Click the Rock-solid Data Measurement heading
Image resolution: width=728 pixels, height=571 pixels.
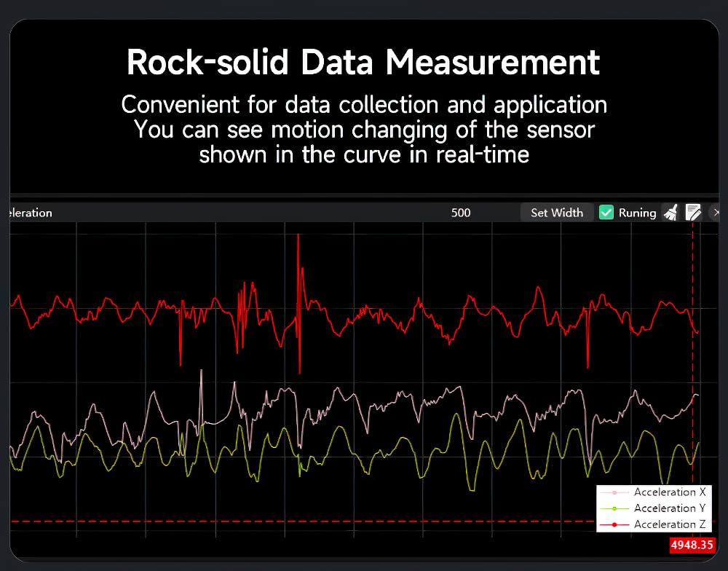click(363, 63)
